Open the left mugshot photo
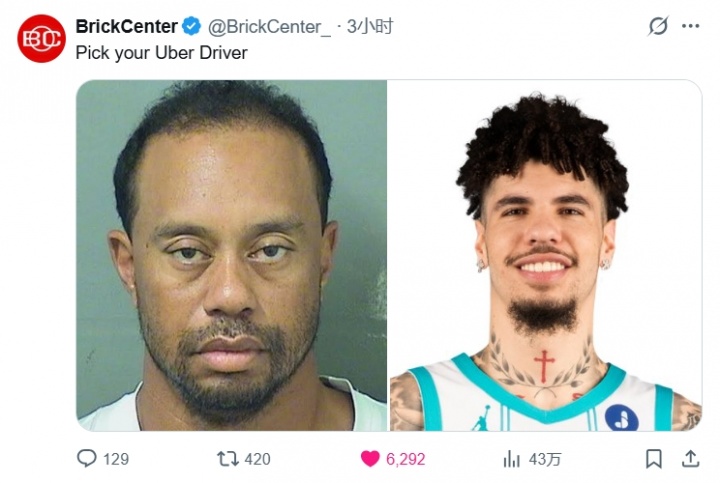 click(231, 255)
